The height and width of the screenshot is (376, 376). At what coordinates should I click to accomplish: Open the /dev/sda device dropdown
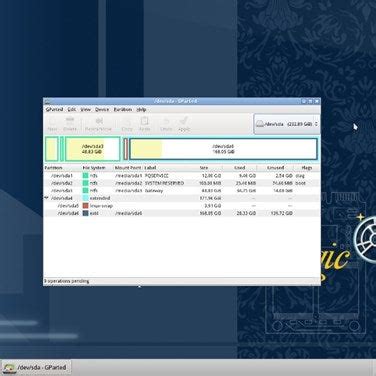tap(287, 124)
